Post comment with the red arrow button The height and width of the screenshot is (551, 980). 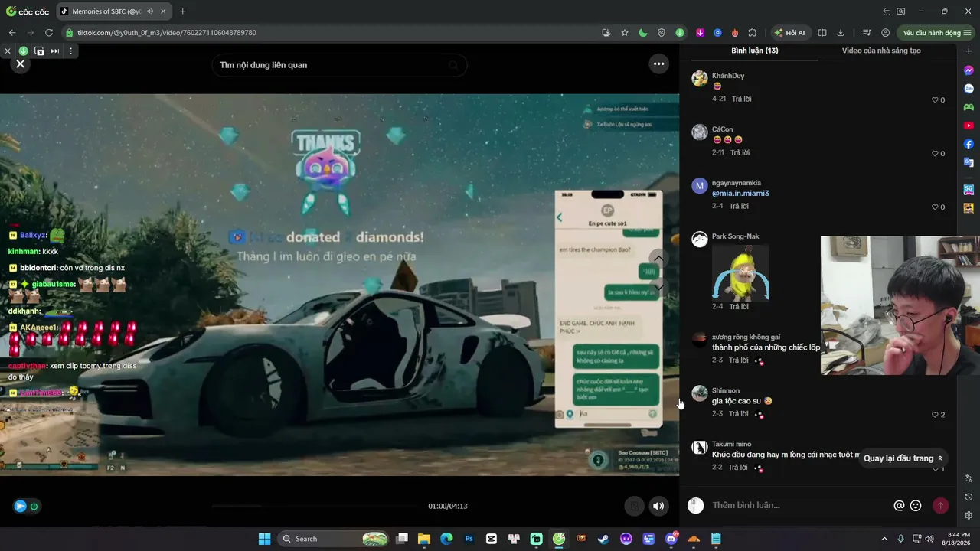[940, 506]
